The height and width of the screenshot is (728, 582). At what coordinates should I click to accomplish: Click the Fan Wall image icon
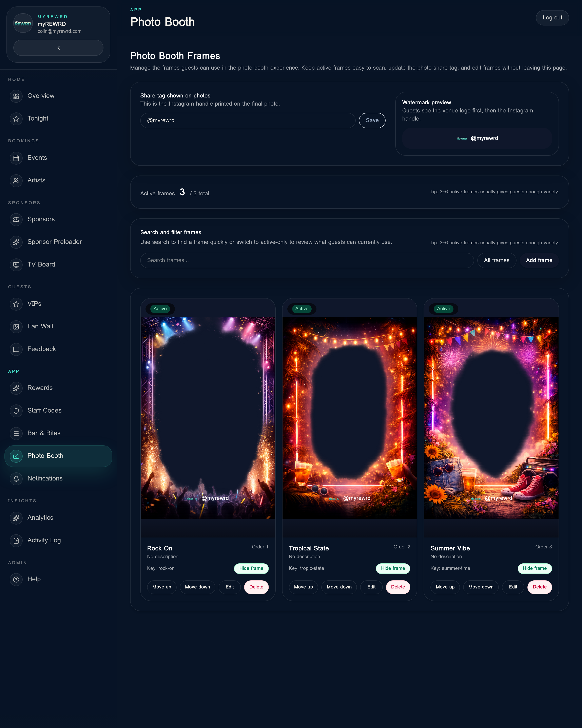[16, 327]
